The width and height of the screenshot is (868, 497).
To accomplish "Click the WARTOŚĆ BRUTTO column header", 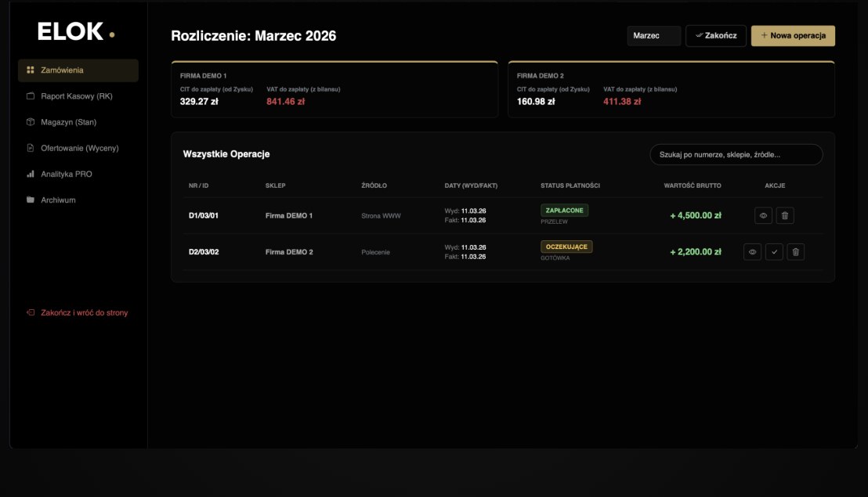I will click(x=693, y=185).
